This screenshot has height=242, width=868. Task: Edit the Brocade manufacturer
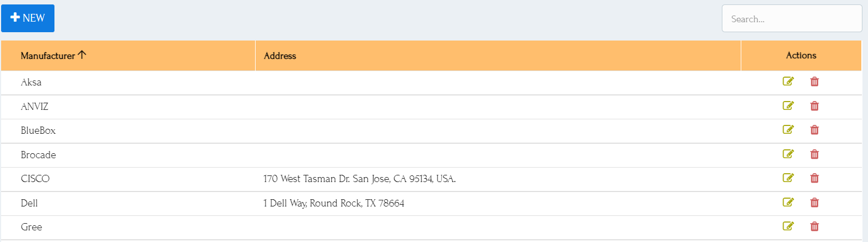click(788, 154)
